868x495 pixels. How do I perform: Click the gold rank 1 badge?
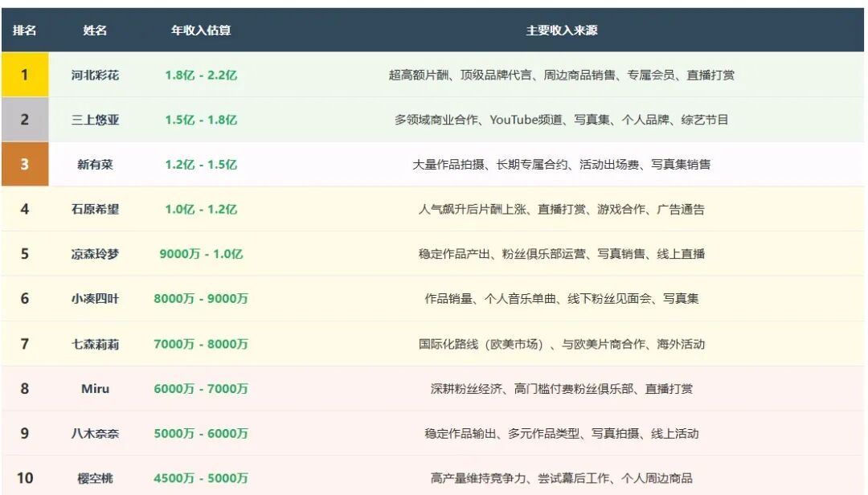24,75
